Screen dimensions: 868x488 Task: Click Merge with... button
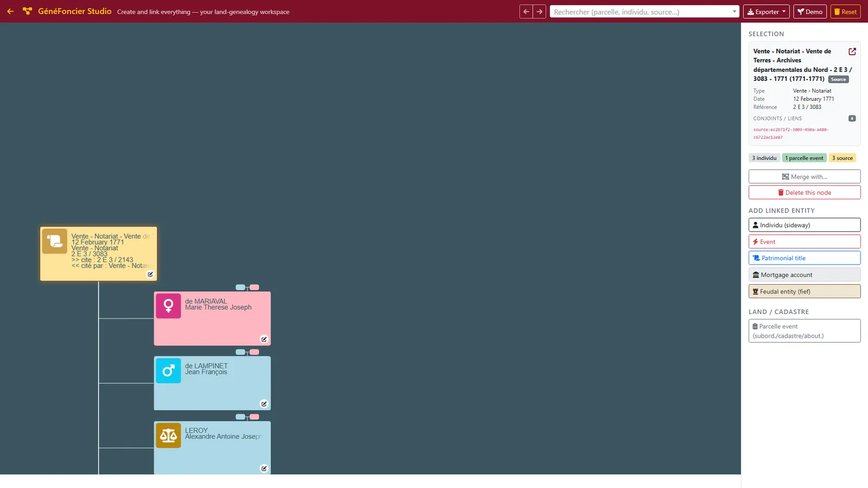coord(805,177)
